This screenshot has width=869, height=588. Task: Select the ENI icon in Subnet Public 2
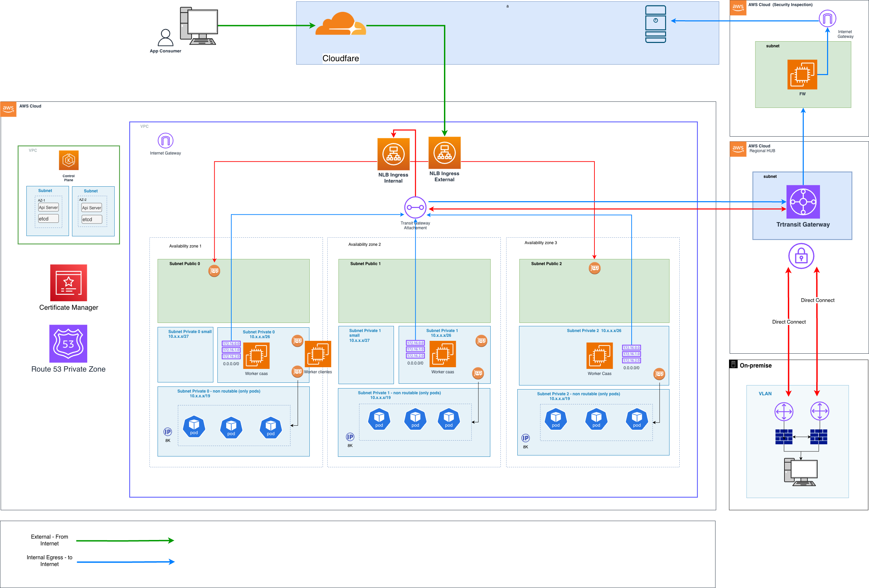click(x=594, y=268)
